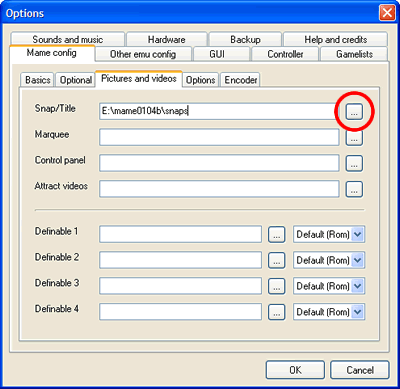
Task: Click into the Marquee path field
Action: (x=219, y=137)
